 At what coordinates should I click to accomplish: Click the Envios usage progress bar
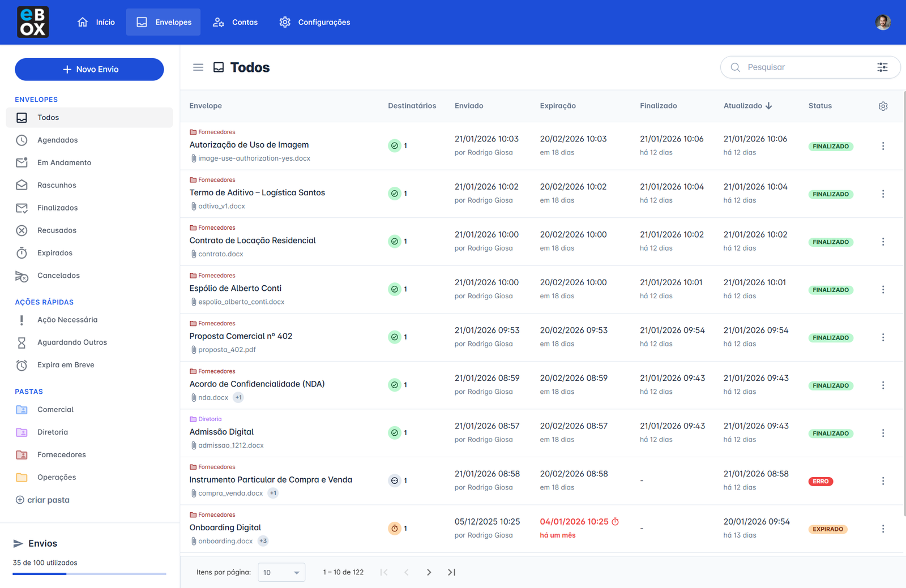point(89,574)
